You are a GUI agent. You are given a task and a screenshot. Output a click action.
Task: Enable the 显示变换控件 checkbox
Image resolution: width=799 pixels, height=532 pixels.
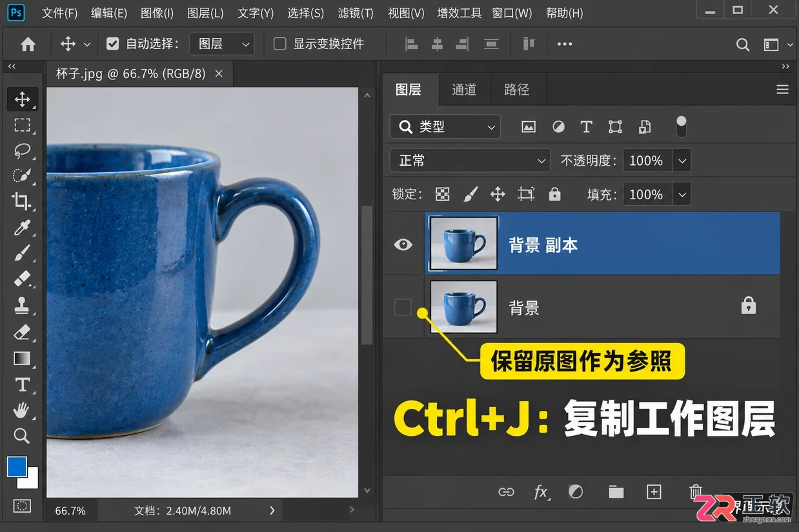point(280,44)
